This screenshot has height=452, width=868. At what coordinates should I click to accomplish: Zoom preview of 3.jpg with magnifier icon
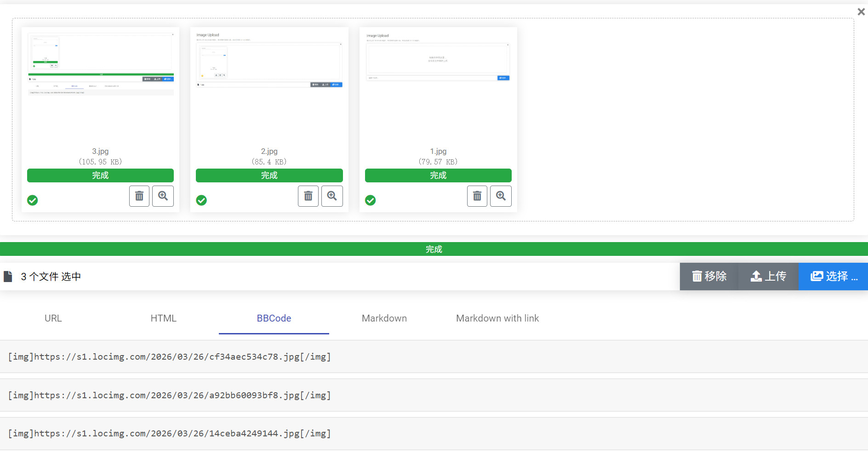(163, 196)
